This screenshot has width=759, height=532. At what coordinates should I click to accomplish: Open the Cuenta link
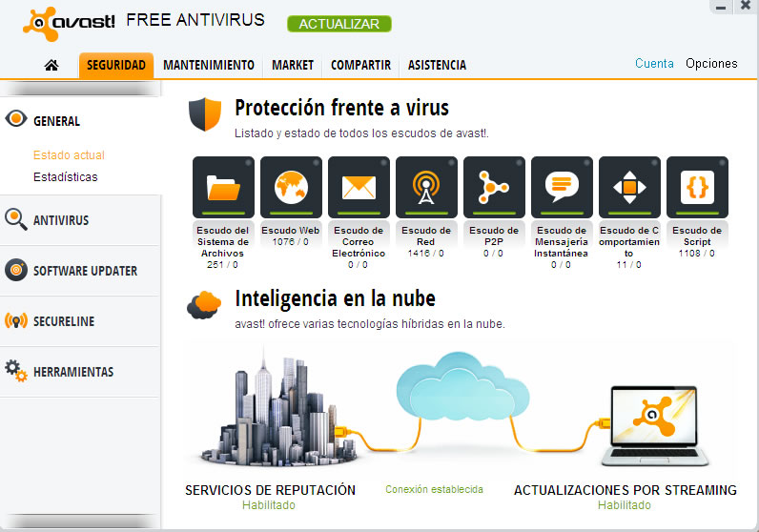654,64
